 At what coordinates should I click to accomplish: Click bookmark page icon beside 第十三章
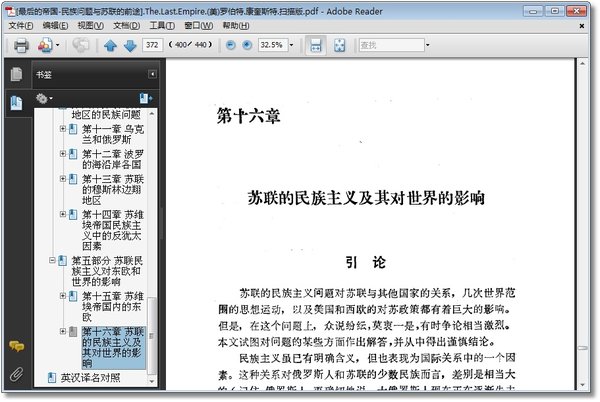pos(73,179)
